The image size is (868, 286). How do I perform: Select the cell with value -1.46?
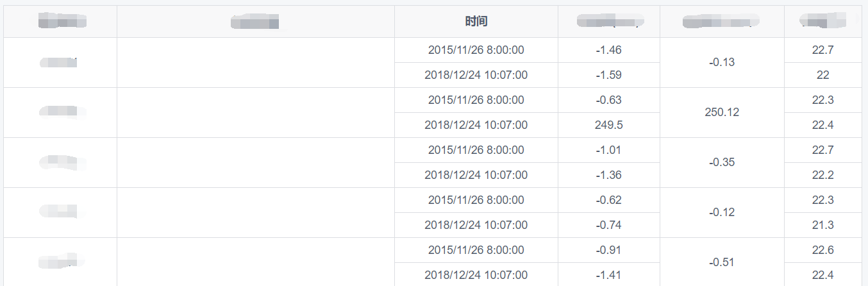(x=608, y=50)
